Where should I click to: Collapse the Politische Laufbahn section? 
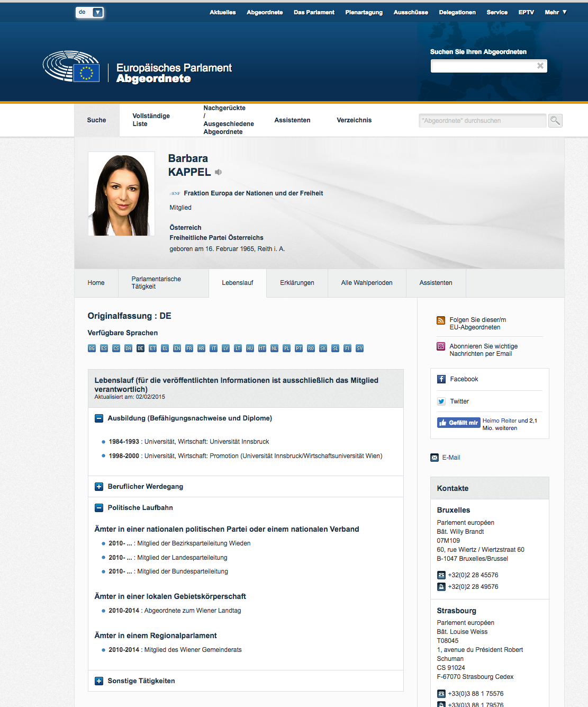99,508
